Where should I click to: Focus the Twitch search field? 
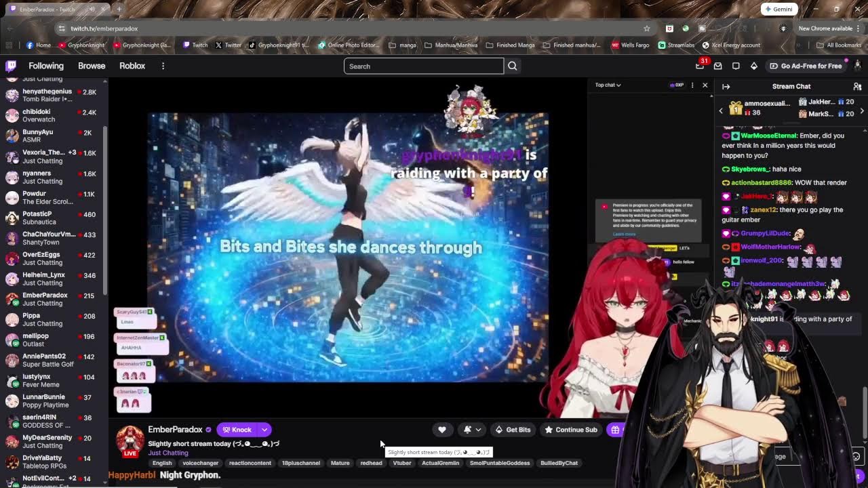point(424,66)
